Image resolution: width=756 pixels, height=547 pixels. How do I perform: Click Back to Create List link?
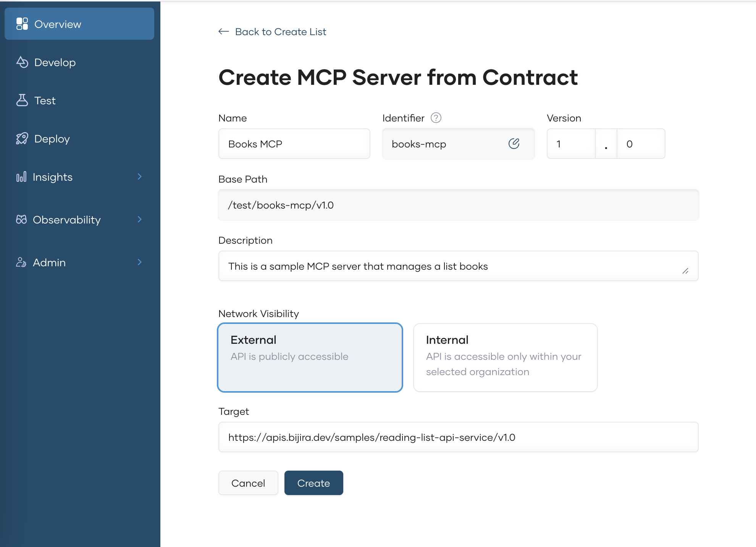[x=280, y=32]
